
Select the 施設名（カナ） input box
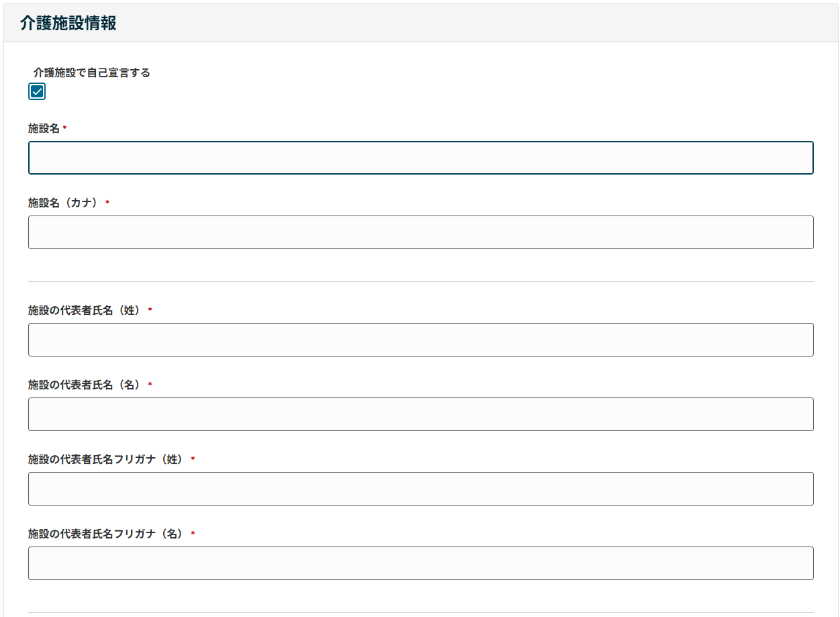[x=420, y=232]
